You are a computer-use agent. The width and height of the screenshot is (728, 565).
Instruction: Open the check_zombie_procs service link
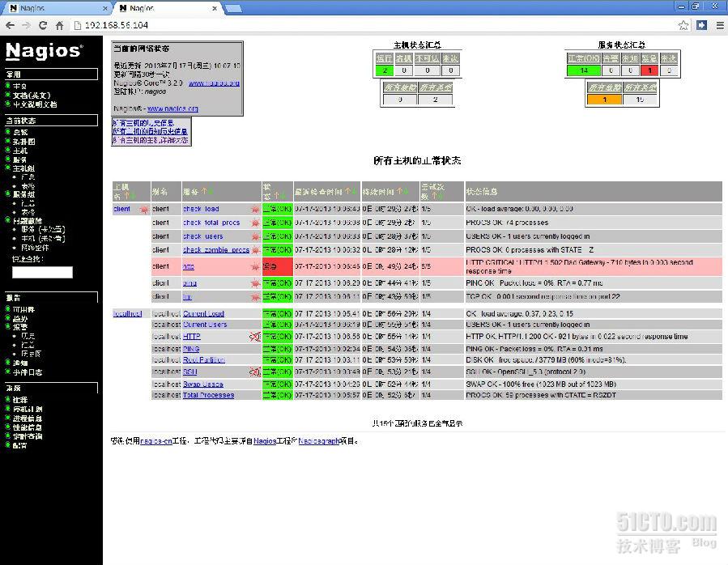pos(216,250)
